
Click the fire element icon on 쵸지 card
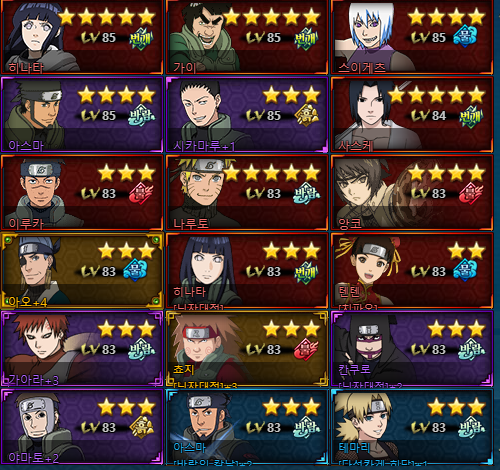pos(306,350)
